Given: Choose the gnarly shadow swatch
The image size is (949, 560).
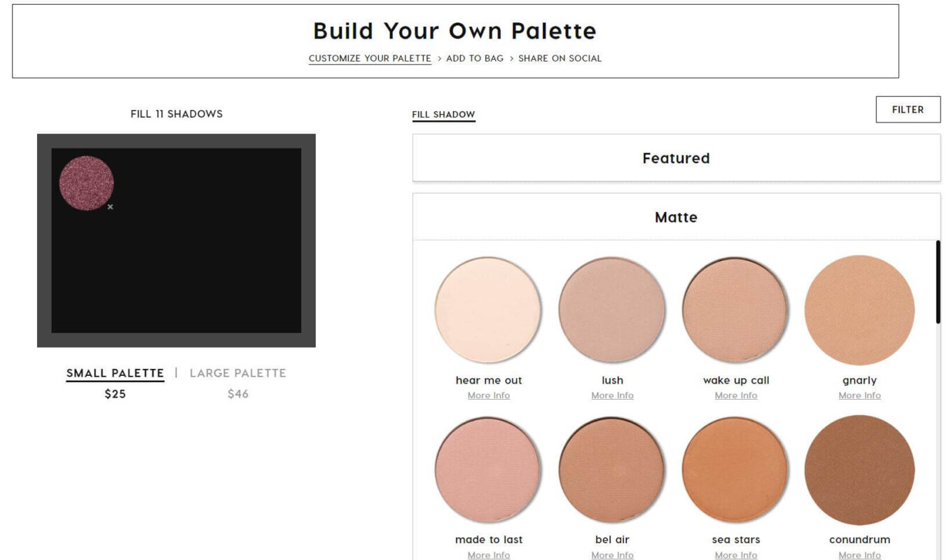Looking at the screenshot, I should tap(859, 309).
